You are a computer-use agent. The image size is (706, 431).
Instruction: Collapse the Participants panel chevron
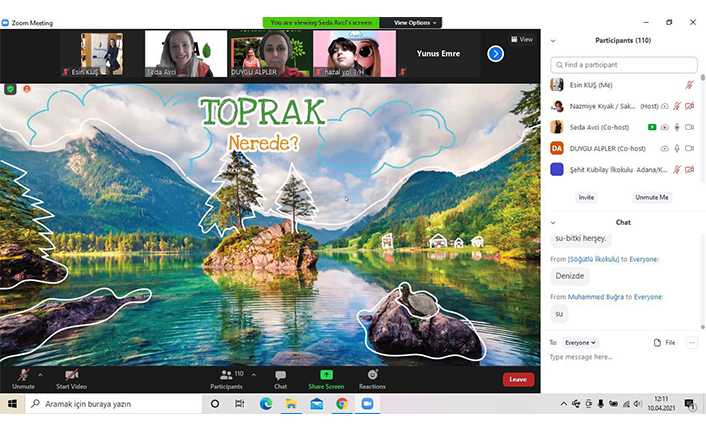click(x=553, y=41)
